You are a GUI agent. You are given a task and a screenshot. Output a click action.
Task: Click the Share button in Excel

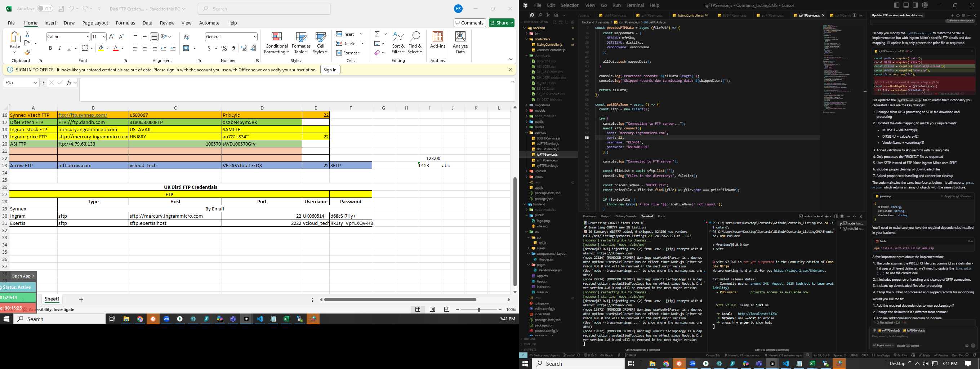[502, 23]
